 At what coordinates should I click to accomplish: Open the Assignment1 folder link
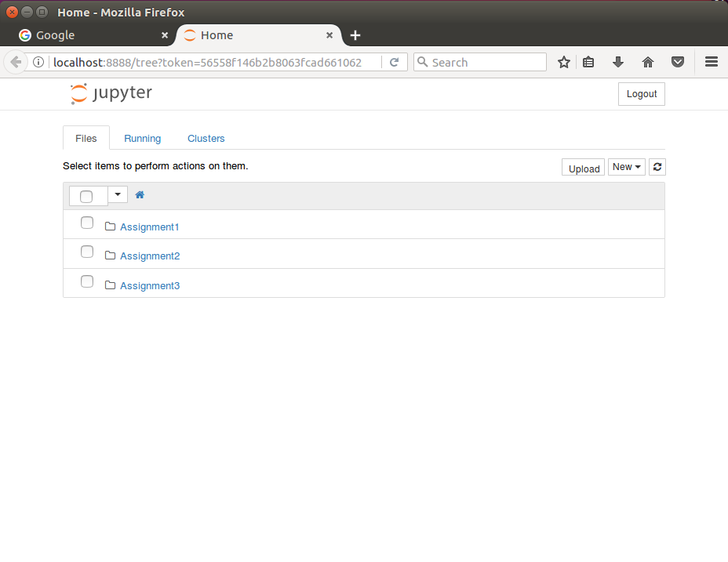coord(150,227)
